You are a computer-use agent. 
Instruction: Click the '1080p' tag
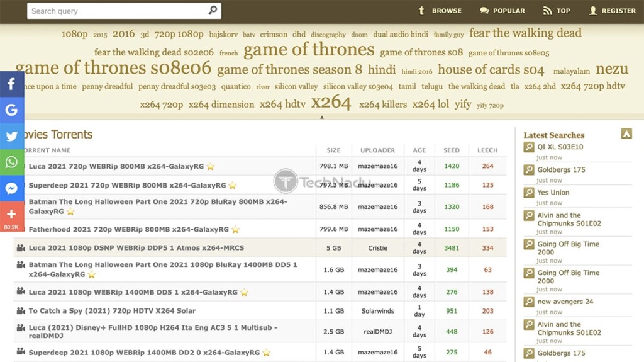click(74, 34)
